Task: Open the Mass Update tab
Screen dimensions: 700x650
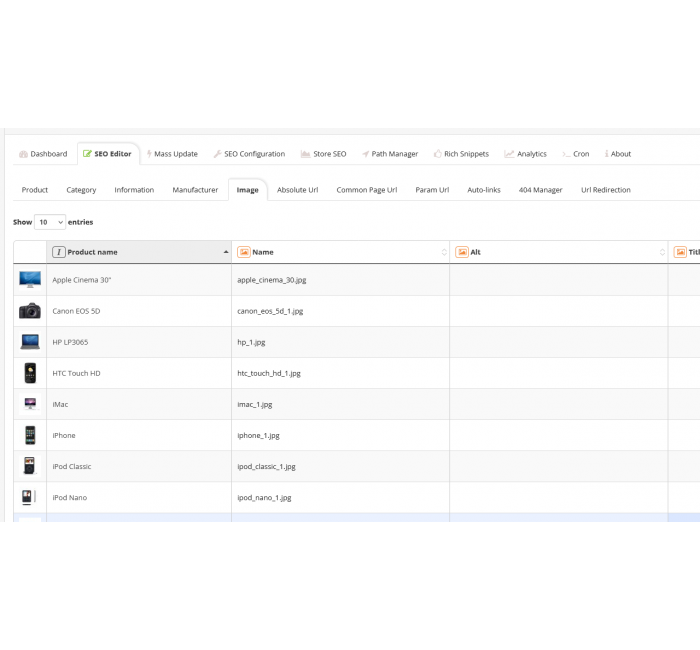Action: pyautogui.click(x=172, y=154)
